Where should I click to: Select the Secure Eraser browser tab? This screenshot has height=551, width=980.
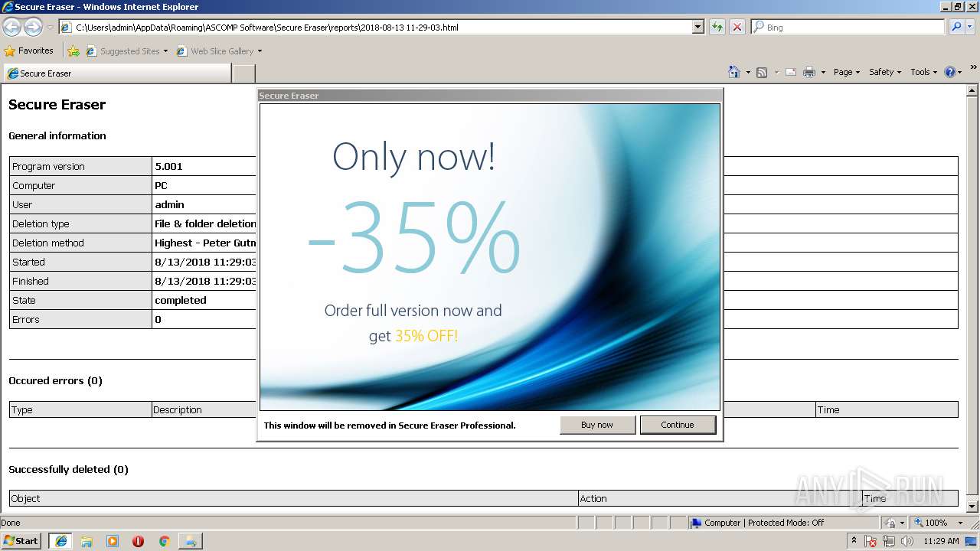(x=116, y=73)
